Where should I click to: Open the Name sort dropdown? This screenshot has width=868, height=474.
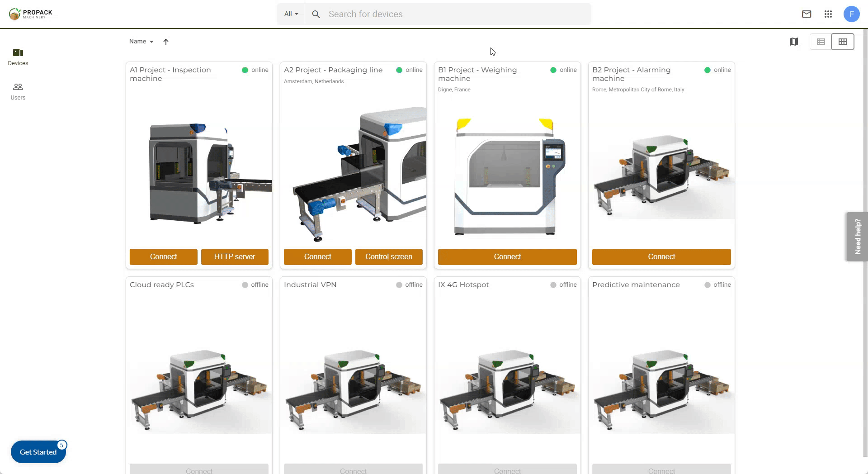click(141, 42)
